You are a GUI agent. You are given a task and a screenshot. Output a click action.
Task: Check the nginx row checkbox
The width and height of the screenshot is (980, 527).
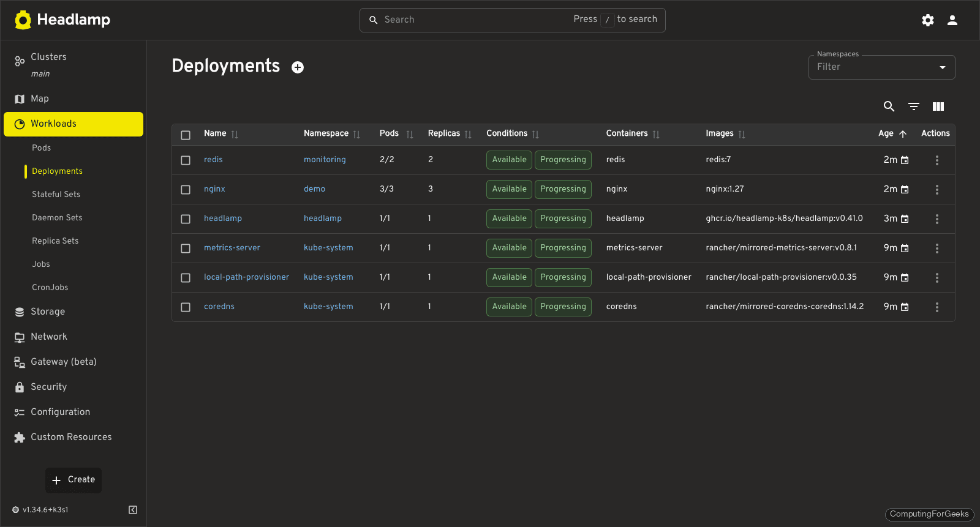pos(186,190)
